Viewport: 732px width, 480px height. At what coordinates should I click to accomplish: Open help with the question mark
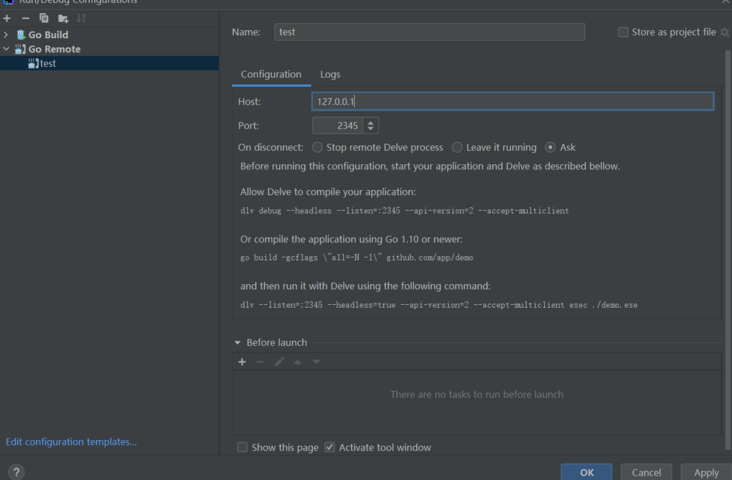[x=15, y=472]
